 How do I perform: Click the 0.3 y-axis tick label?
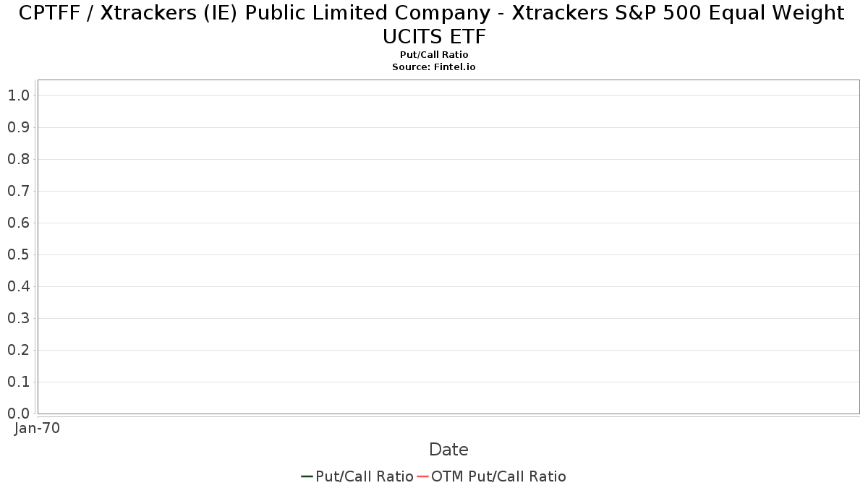tap(18, 318)
